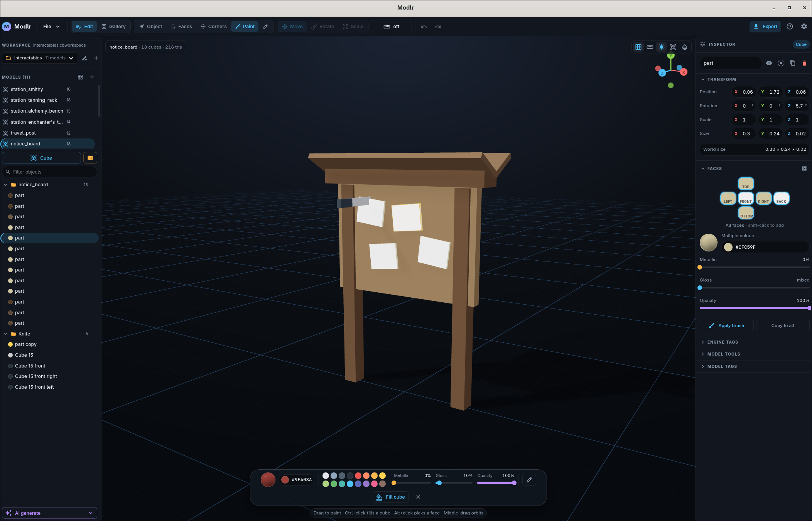
Task: Close the paint bar with the X
Action: [418, 497]
